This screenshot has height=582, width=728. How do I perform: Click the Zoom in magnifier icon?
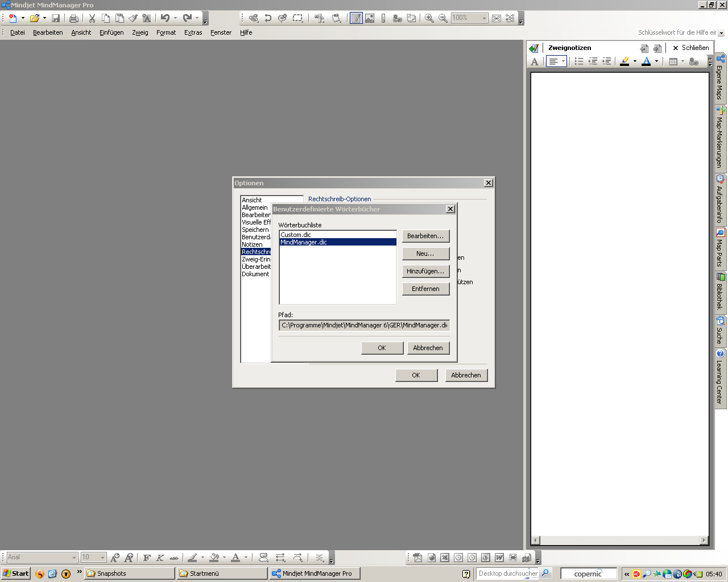pos(429,18)
